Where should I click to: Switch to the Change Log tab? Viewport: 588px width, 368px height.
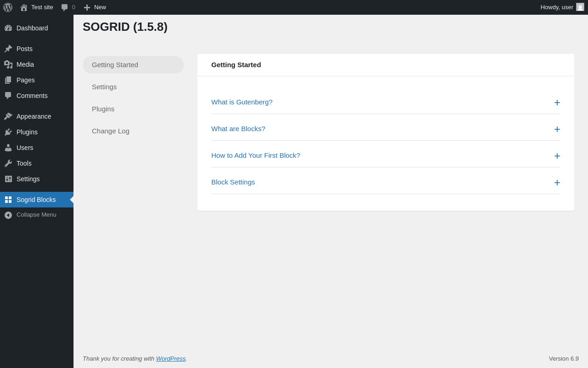(x=133, y=131)
